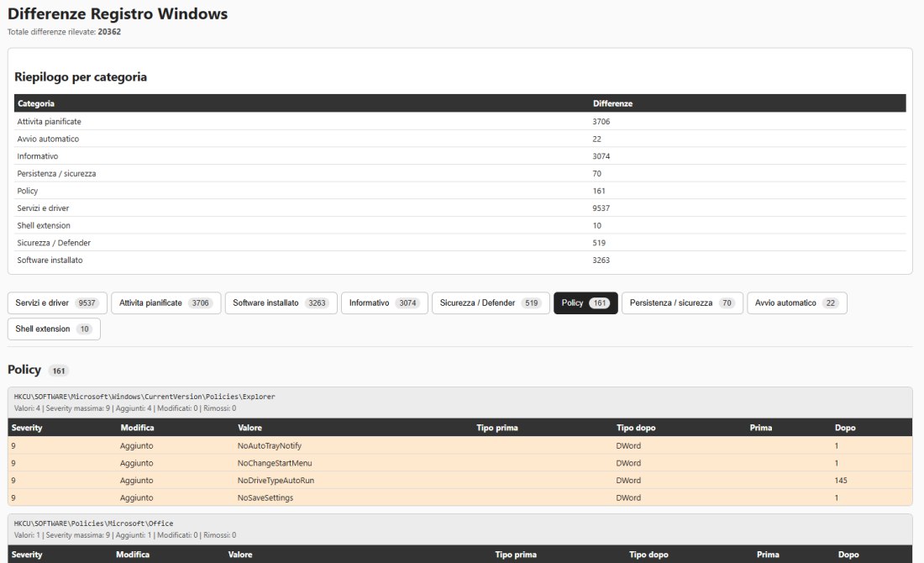
Task: Click the 3263 value in summary table
Action: click(x=601, y=260)
